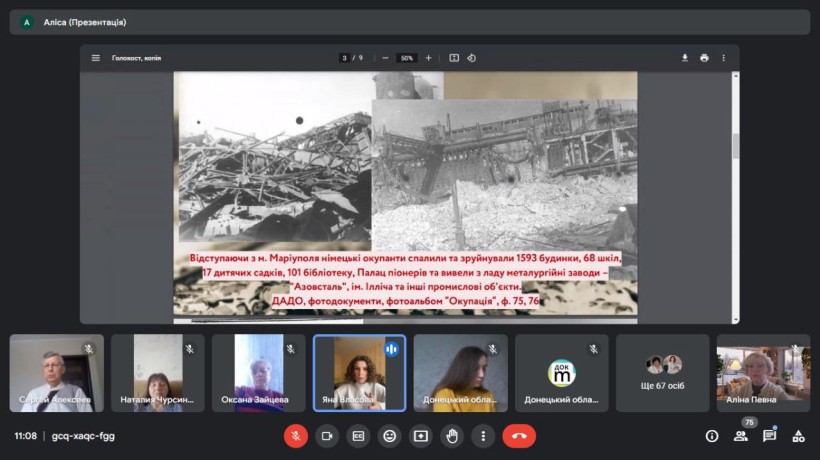Viewport: 820px width, 460px height.
Task: Click the scrollbar up arrow in viewer
Action: (736, 76)
